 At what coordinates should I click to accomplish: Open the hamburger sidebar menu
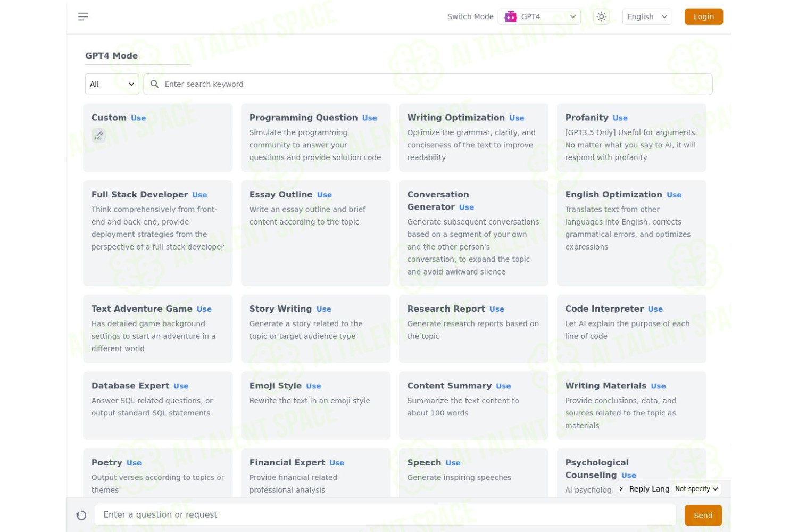tap(83, 16)
